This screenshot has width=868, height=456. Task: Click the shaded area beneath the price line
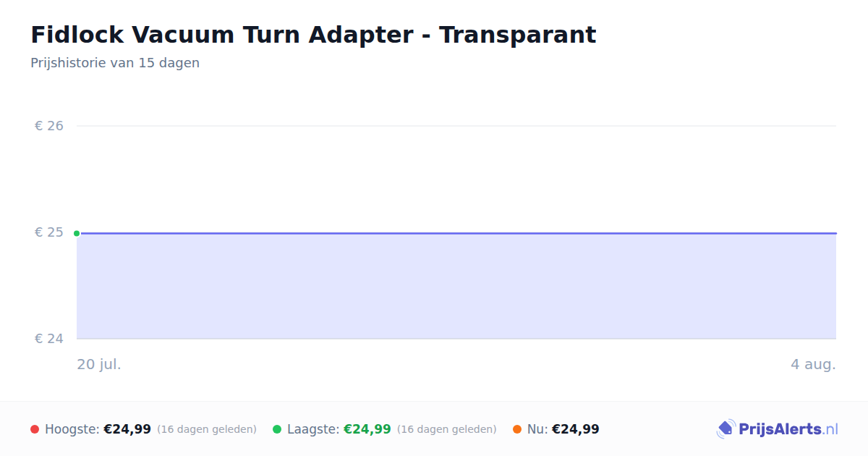[456, 287]
